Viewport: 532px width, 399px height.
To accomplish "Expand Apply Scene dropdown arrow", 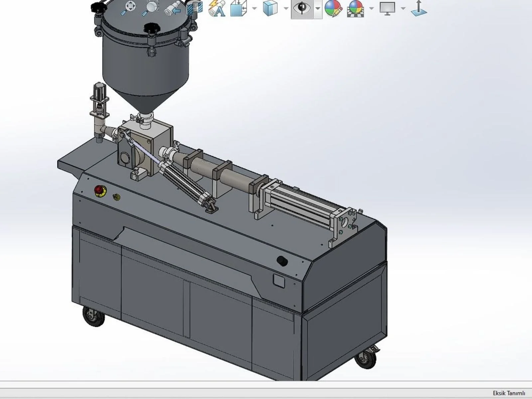I will coord(372,8).
